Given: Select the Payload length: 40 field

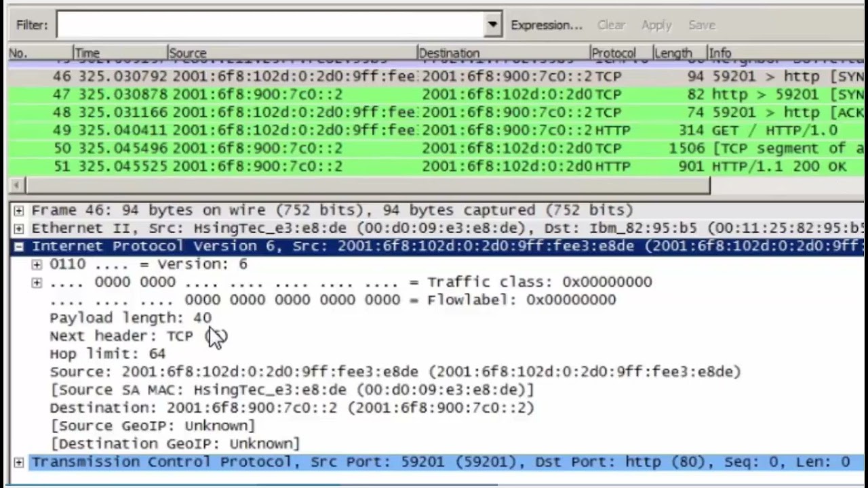Looking at the screenshot, I should (x=130, y=318).
